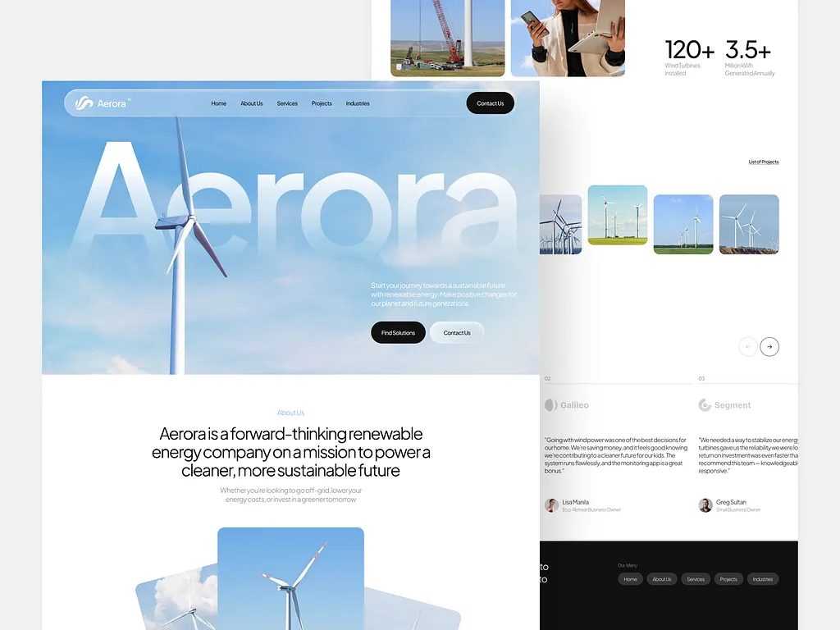Open Industries in the top navbar
This screenshot has width=840, height=630.
358,103
